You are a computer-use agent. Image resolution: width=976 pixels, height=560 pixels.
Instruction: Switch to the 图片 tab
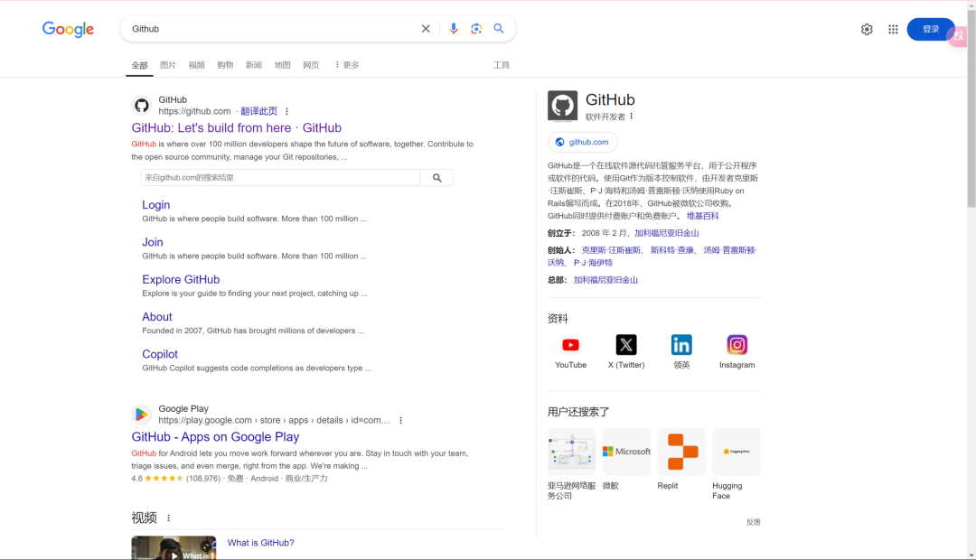(x=167, y=64)
